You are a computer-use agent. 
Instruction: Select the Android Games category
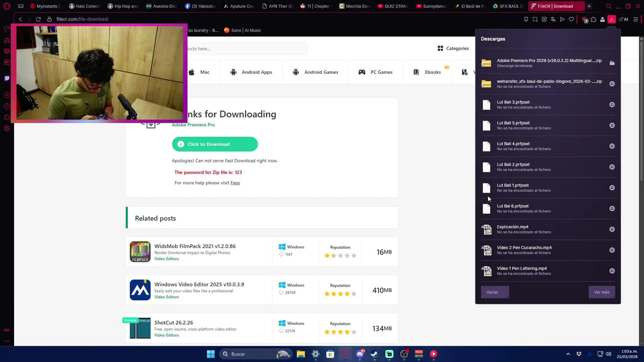point(315,72)
